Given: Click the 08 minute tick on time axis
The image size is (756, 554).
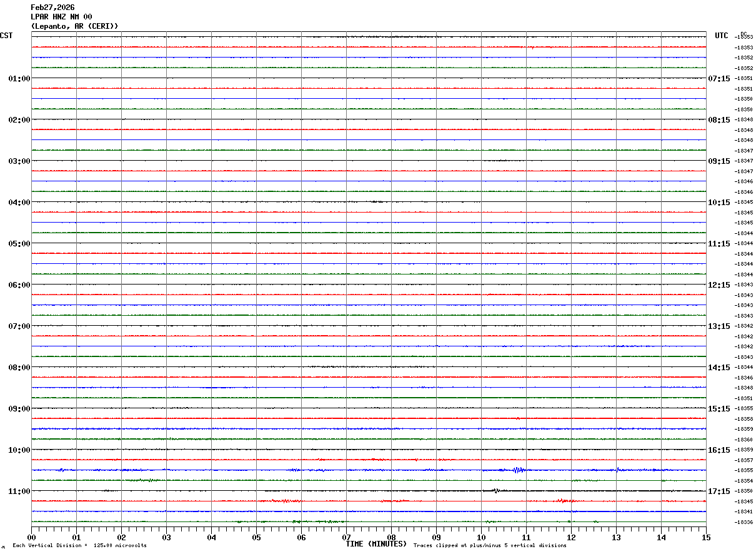Looking at the screenshot, I should pyautogui.click(x=392, y=537).
